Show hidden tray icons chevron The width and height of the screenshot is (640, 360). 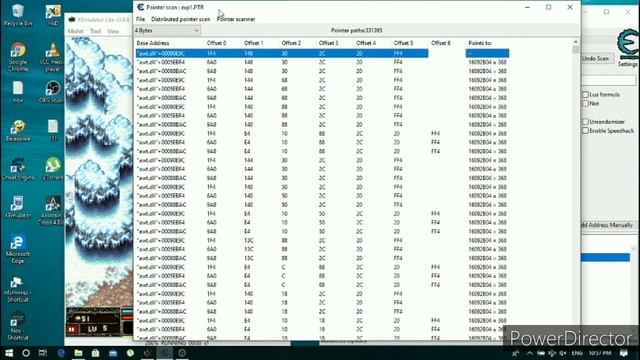[529, 353]
